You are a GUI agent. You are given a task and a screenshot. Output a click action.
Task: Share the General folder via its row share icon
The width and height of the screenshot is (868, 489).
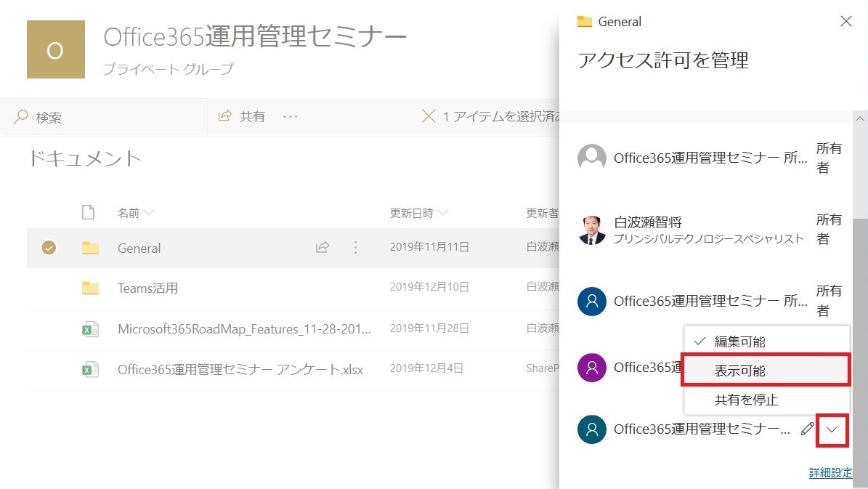click(x=323, y=247)
